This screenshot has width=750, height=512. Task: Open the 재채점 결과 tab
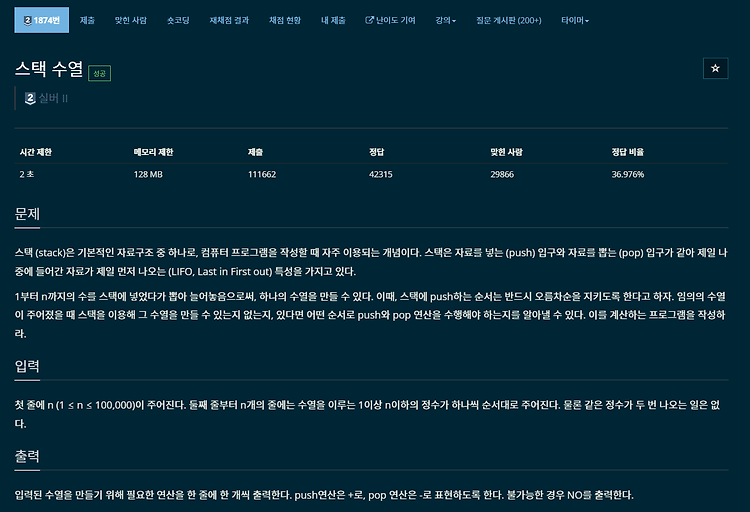pos(229,20)
